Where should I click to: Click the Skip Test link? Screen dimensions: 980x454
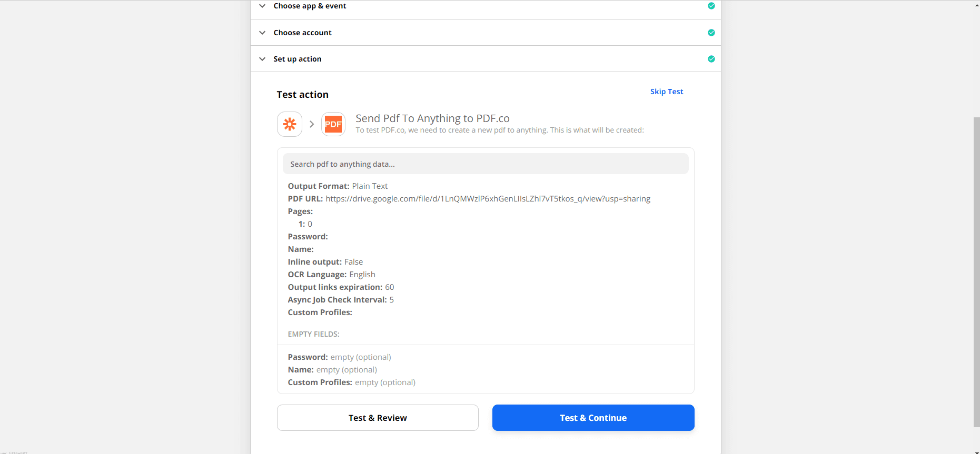(x=666, y=91)
